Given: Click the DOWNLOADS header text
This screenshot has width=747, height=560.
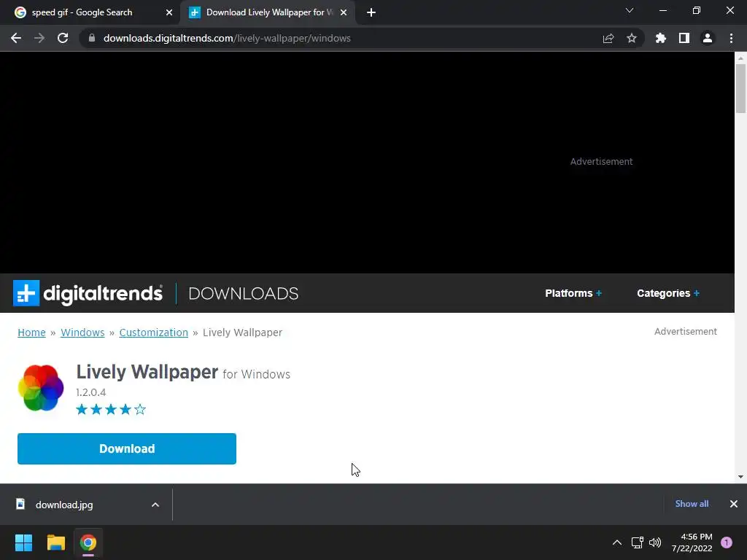Looking at the screenshot, I should point(244,293).
